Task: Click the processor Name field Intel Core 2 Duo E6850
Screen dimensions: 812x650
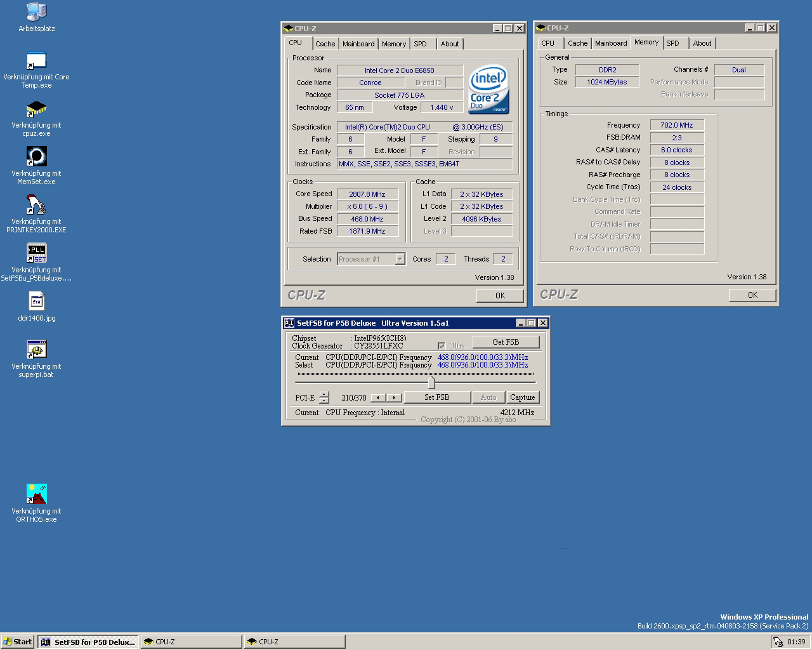Action: pos(400,70)
